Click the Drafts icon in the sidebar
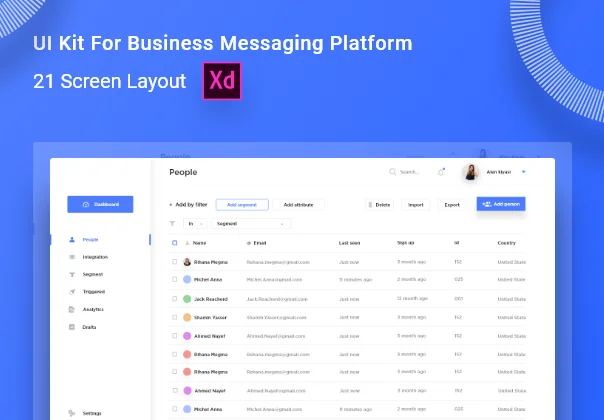 coord(72,327)
